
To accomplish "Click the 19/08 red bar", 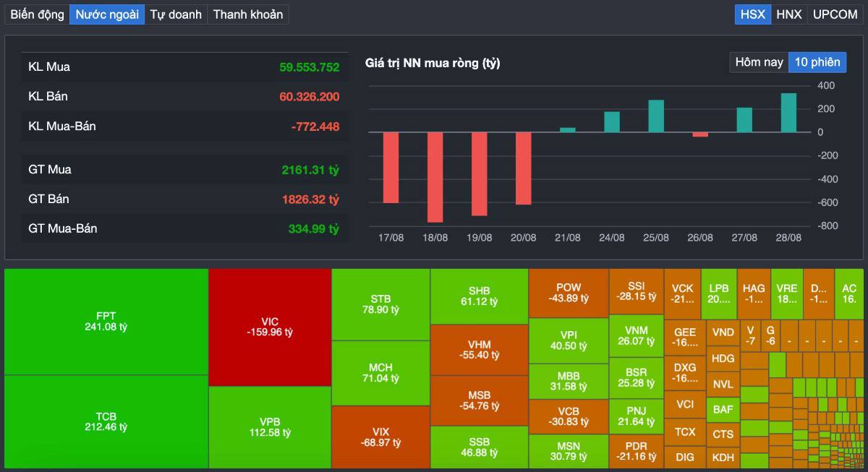I will [480, 174].
